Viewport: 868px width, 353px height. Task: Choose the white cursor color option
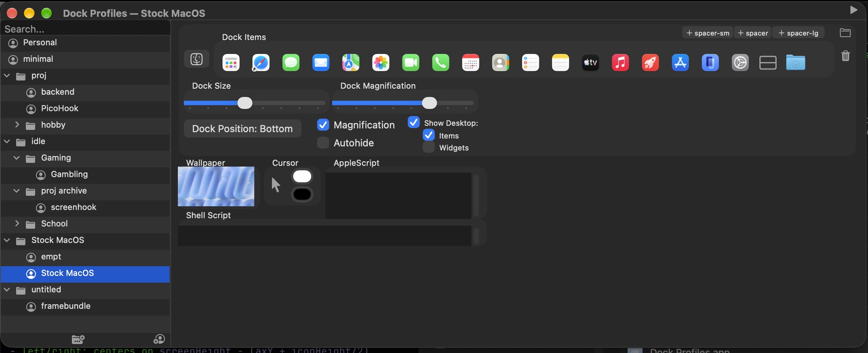click(302, 176)
